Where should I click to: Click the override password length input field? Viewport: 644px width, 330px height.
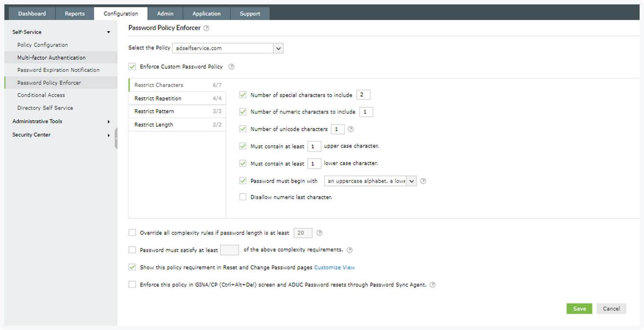[x=303, y=233]
